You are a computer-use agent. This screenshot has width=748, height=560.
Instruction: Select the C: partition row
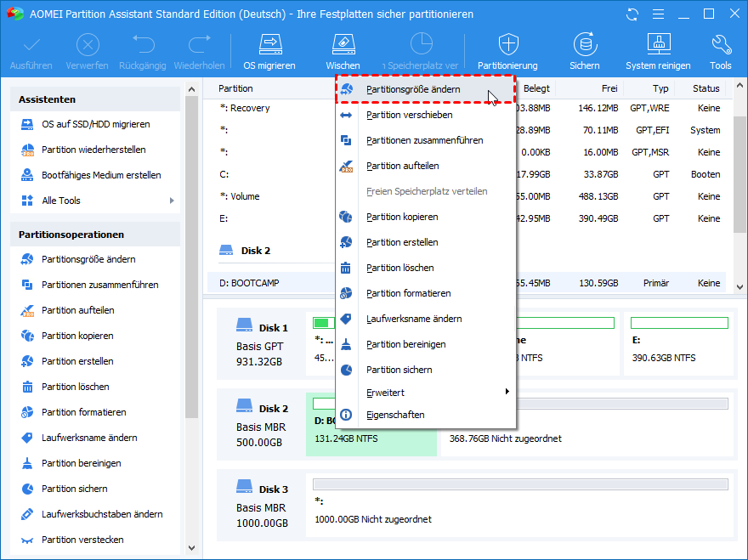(x=272, y=174)
